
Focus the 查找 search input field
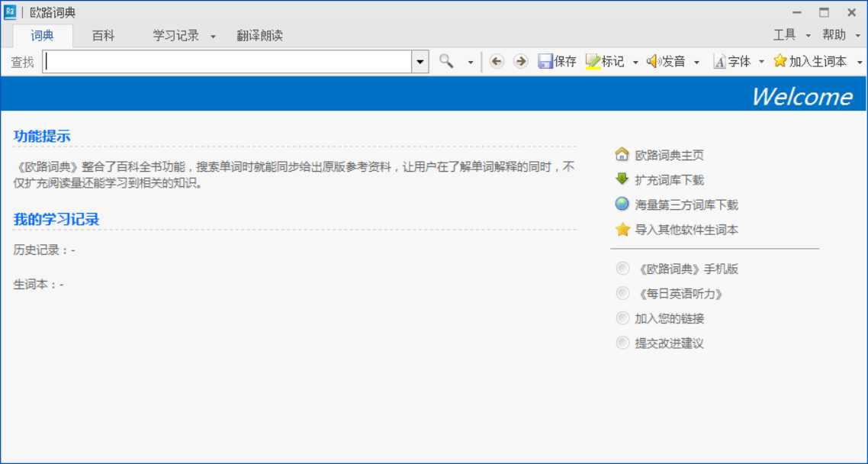pos(227,62)
